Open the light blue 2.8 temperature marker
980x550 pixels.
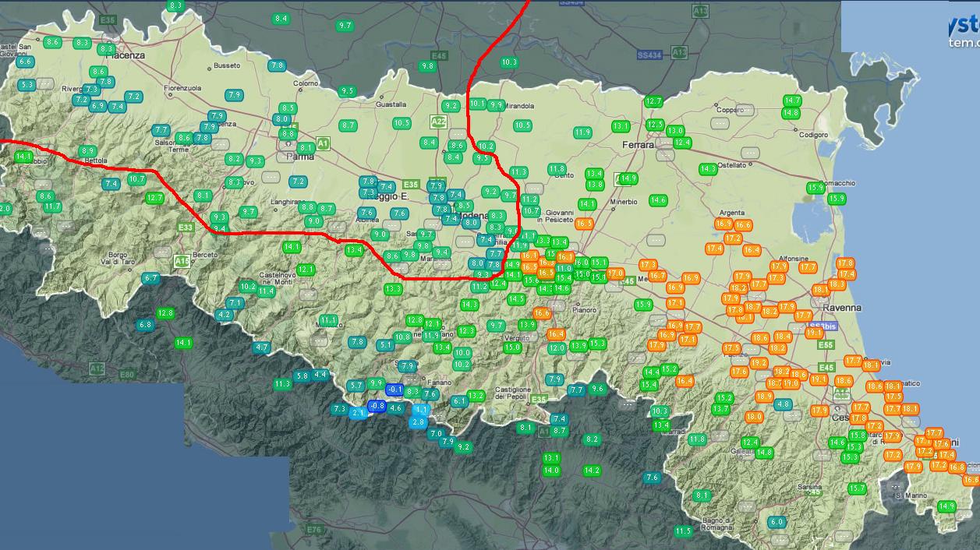(x=418, y=422)
